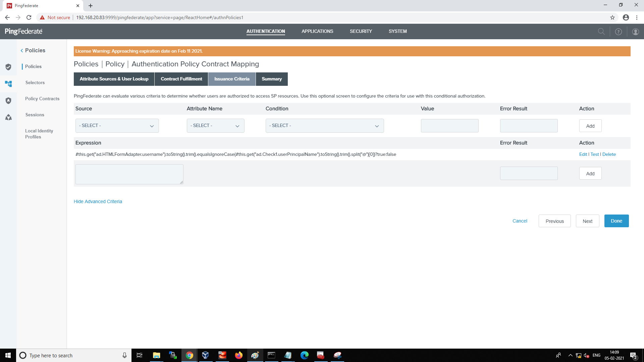Viewport: 644px width, 362px height.
Task: Click Hide Advanced Criteria link
Action: [98, 201]
